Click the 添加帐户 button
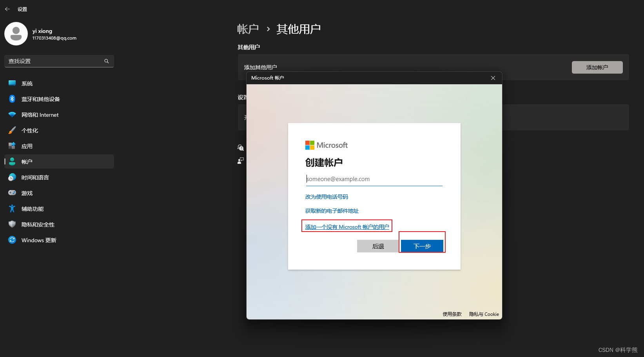Viewport: 644px width, 357px height. tap(597, 67)
